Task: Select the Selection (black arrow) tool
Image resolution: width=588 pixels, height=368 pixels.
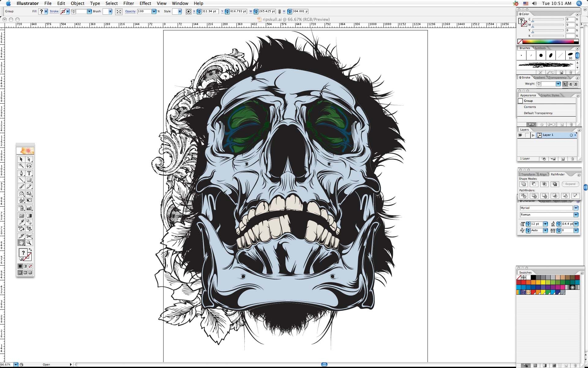Action: (x=21, y=159)
